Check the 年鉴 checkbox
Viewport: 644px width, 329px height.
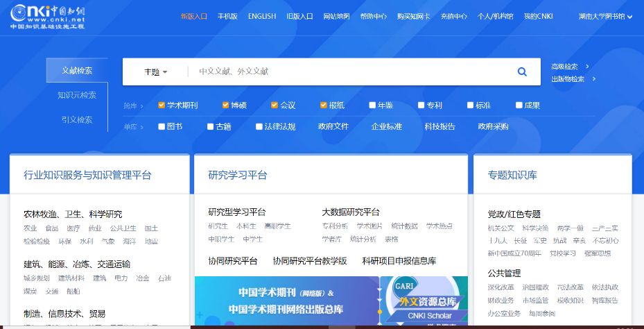pos(372,105)
